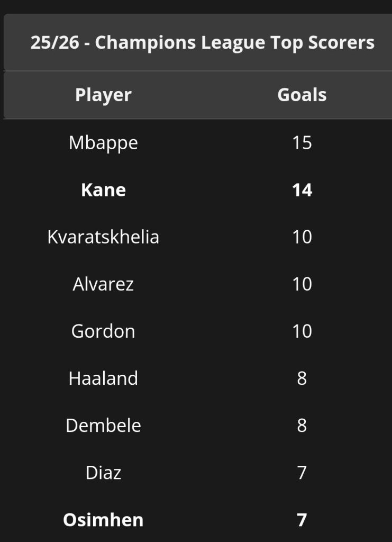Image resolution: width=392 pixels, height=542 pixels.
Task: Click Dembele's 8 goals value
Action: [302, 425]
